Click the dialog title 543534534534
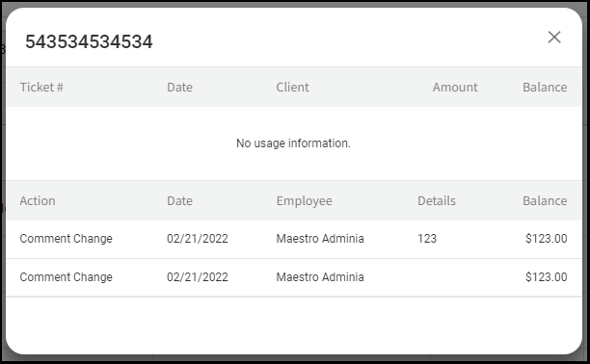Viewport: 590px width, 364px height. coord(89,41)
